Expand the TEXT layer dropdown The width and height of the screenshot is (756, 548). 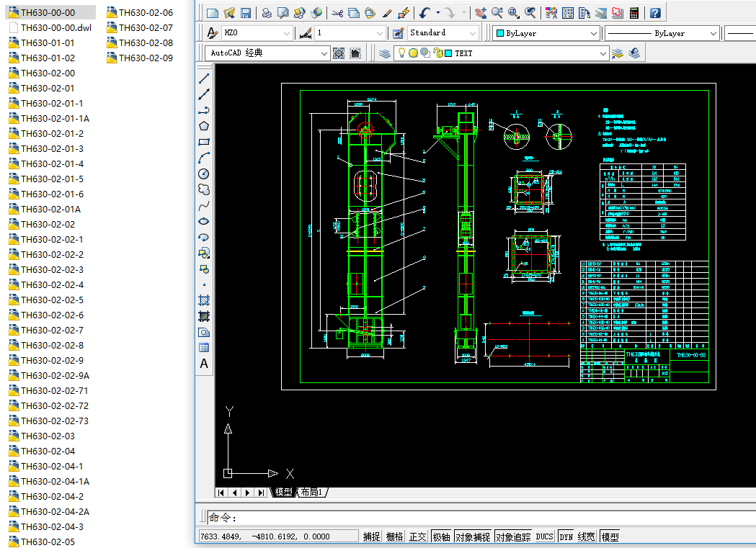pyautogui.click(x=603, y=53)
